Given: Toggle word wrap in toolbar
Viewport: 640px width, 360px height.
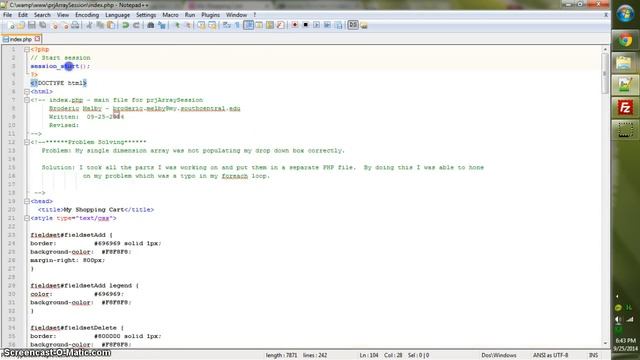Looking at the screenshot, I should click(x=227, y=25).
